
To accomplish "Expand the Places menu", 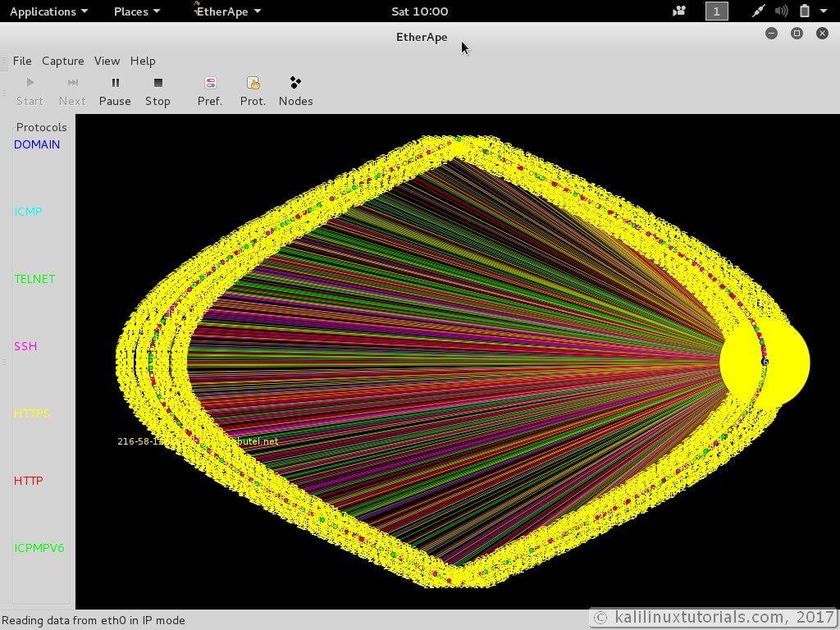I will coord(136,11).
